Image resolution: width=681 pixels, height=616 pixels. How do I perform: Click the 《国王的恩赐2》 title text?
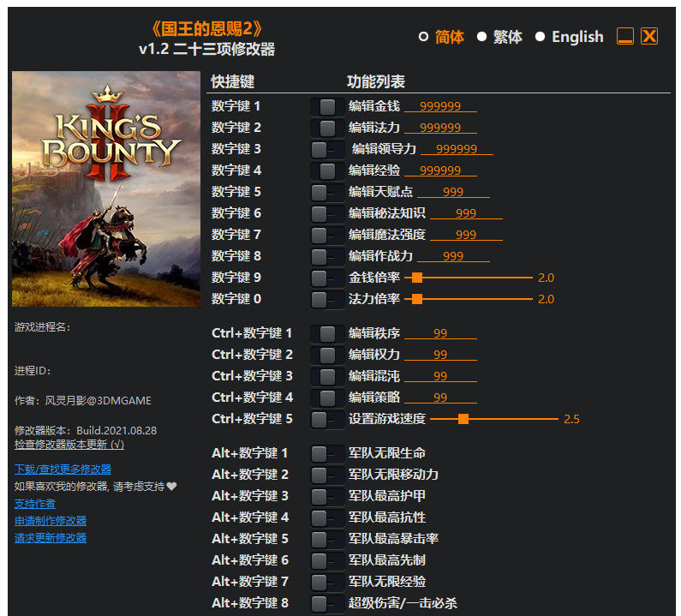coord(207,29)
